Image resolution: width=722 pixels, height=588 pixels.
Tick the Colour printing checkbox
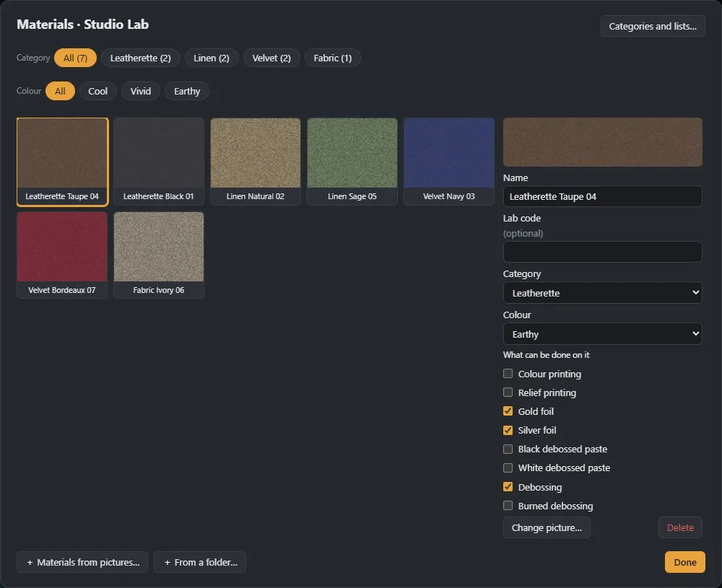508,374
